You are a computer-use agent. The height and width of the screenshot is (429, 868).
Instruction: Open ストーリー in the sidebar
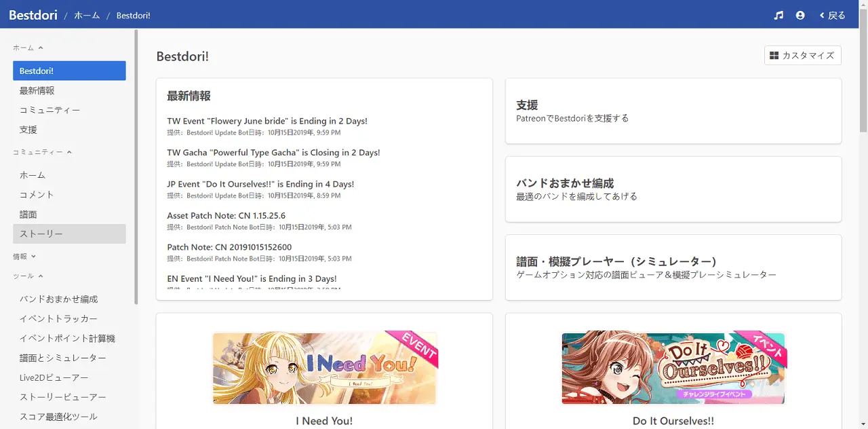tap(41, 234)
